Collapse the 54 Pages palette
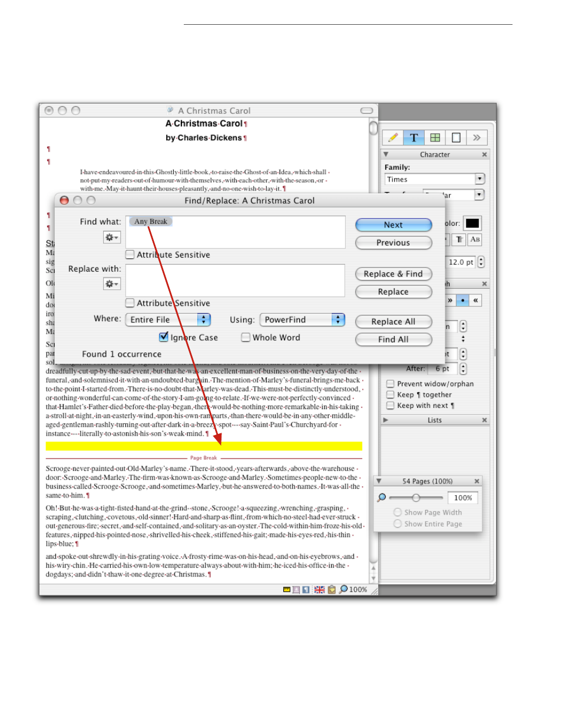 [x=379, y=481]
